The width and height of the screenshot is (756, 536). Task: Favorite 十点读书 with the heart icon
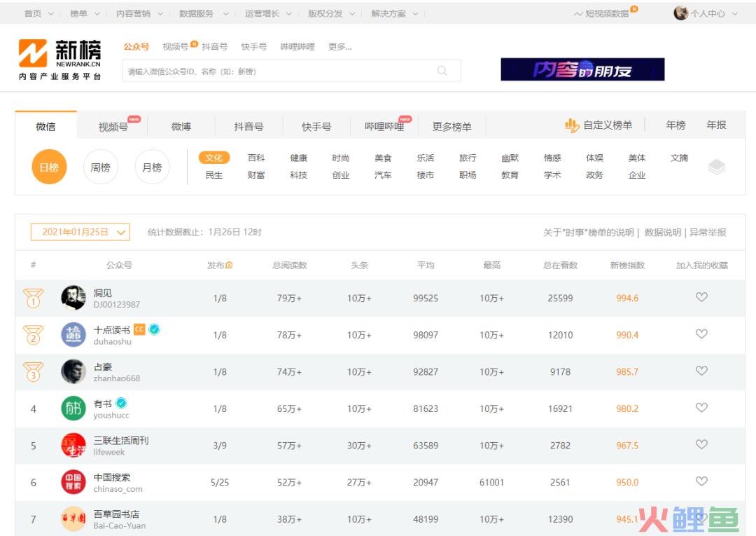(x=701, y=334)
